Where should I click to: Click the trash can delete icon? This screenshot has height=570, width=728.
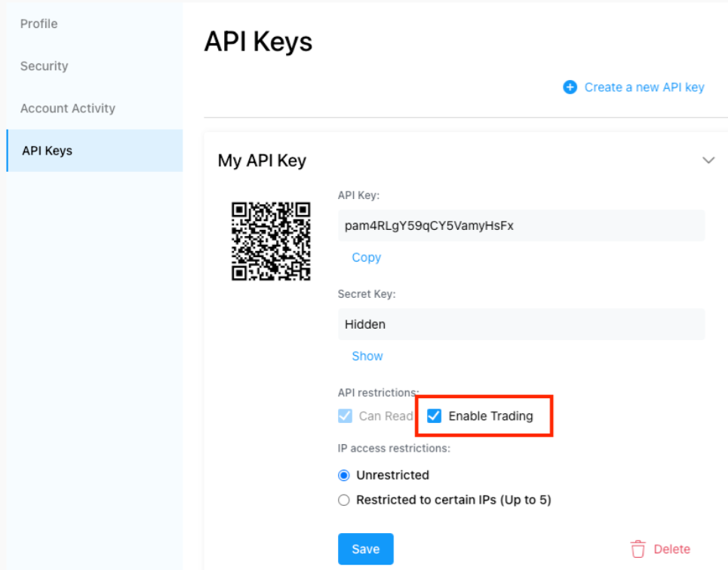(638, 549)
